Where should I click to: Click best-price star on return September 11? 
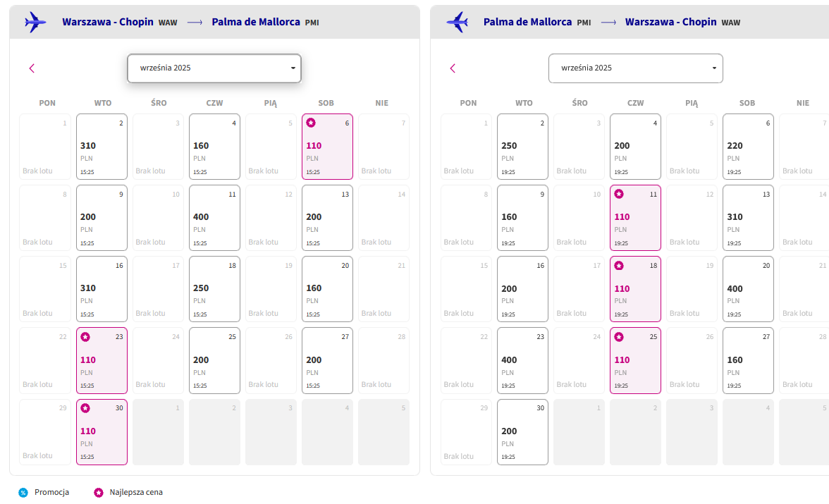619,194
